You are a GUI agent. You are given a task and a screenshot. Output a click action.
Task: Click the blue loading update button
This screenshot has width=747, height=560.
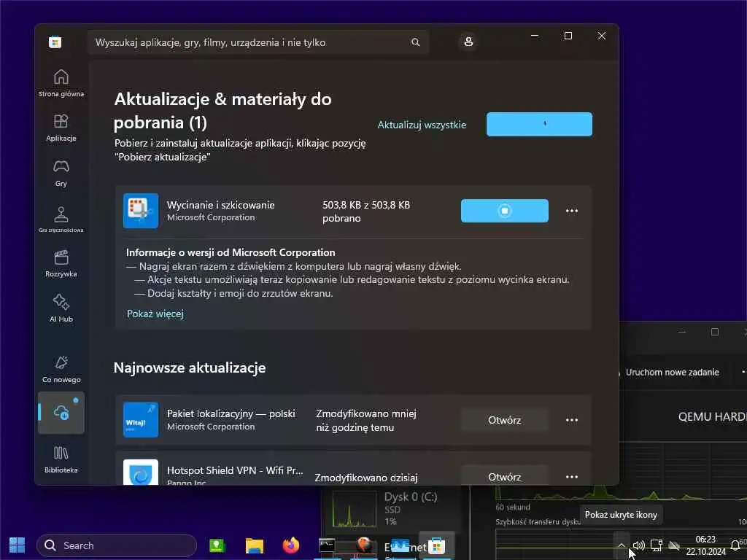pyautogui.click(x=539, y=124)
